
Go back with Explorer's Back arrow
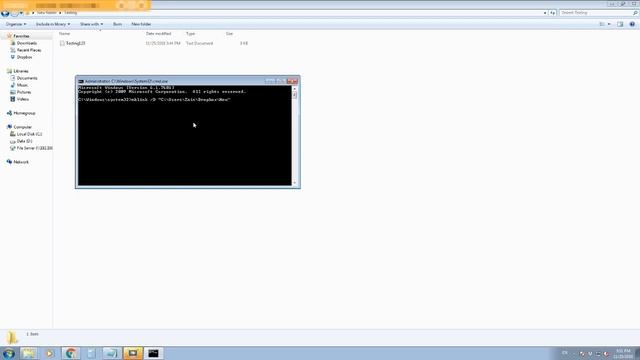pos(5,13)
